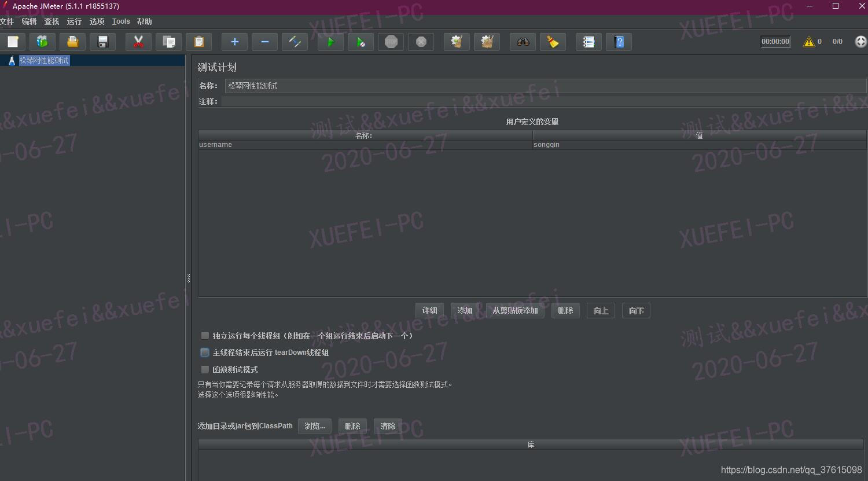Enable 函数测试模式 checkbox
Image resolution: width=868 pixels, height=481 pixels.
click(205, 369)
